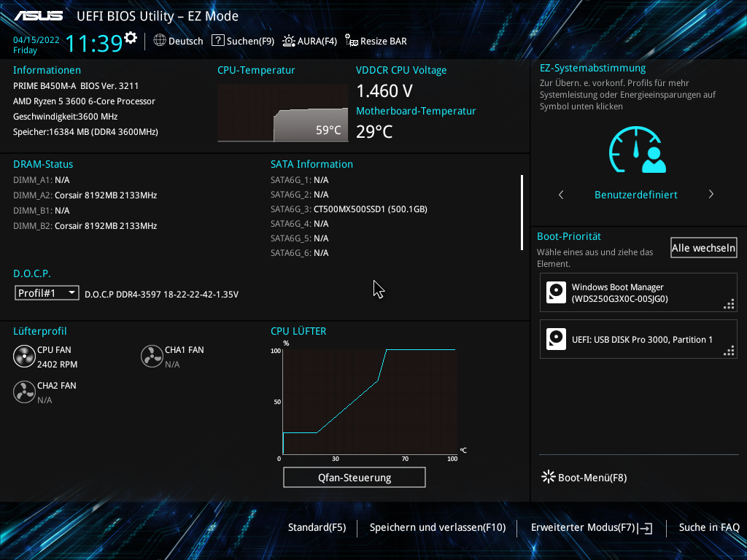Click the Windows Boot Manager disk icon
Image resolution: width=747 pixels, height=560 pixels.
tap(556, 292)
